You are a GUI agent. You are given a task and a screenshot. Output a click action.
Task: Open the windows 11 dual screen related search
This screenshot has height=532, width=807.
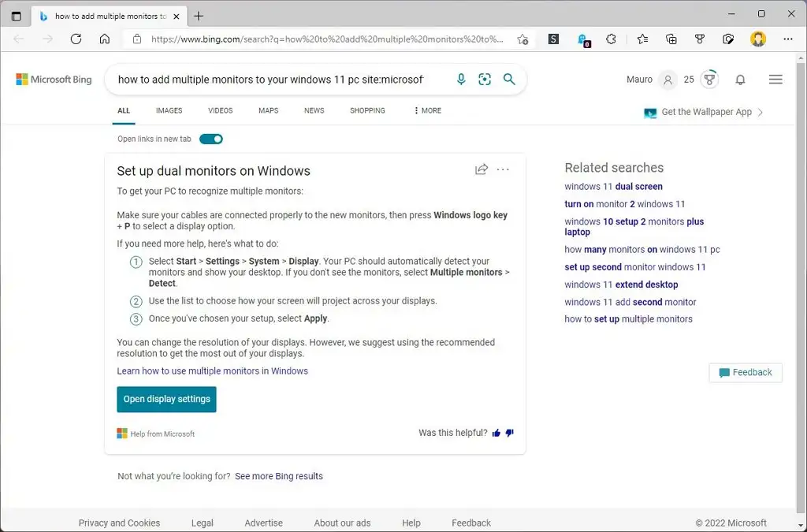click(613, 186)
